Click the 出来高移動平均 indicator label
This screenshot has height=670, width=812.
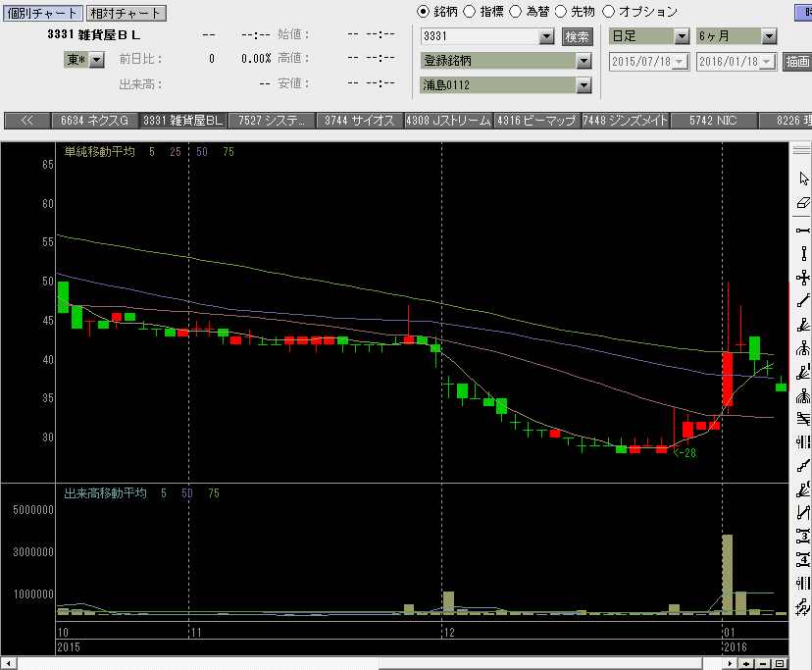coord(105,493)
